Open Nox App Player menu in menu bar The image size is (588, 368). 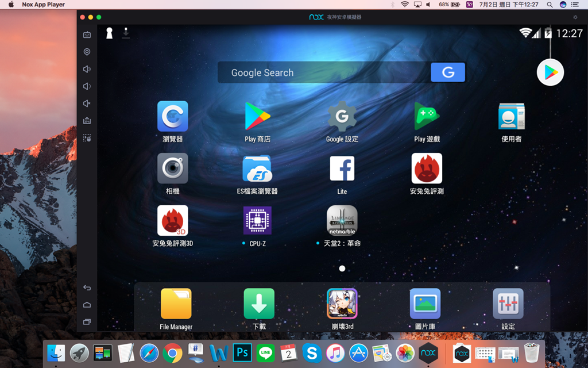coord(43,5)
